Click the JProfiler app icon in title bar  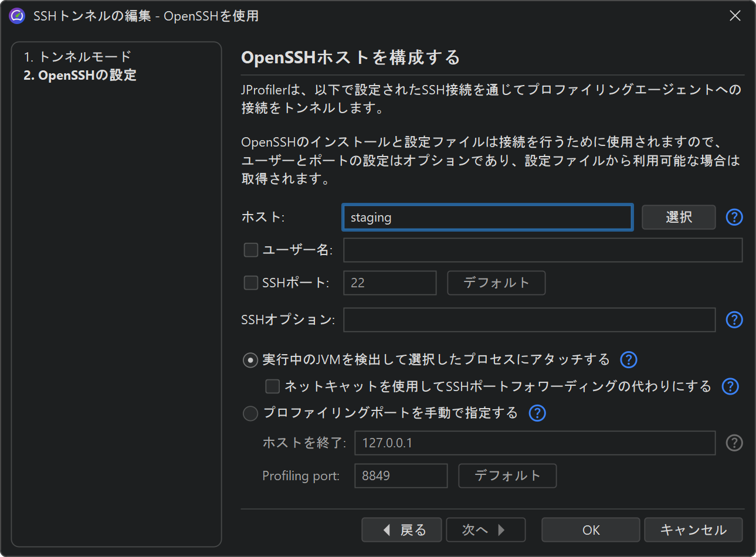[x=17, y=16]
